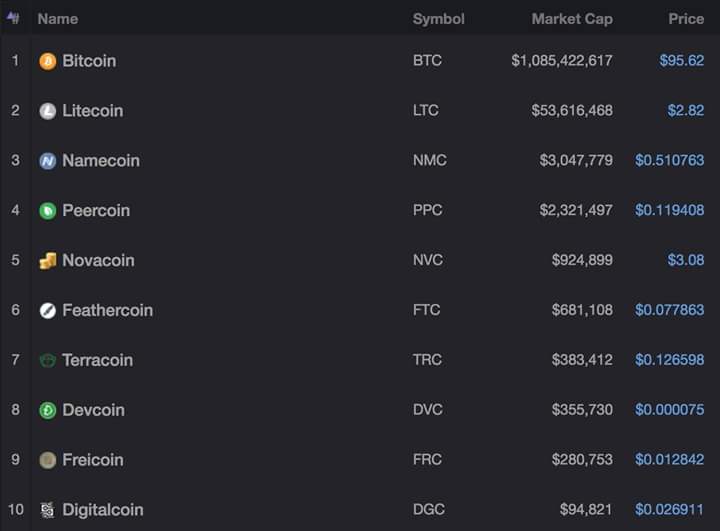Image resolution: width=720 pixels, height=531 pixels.
Task: Click the Litecoin coin icon
Action: 48,111
